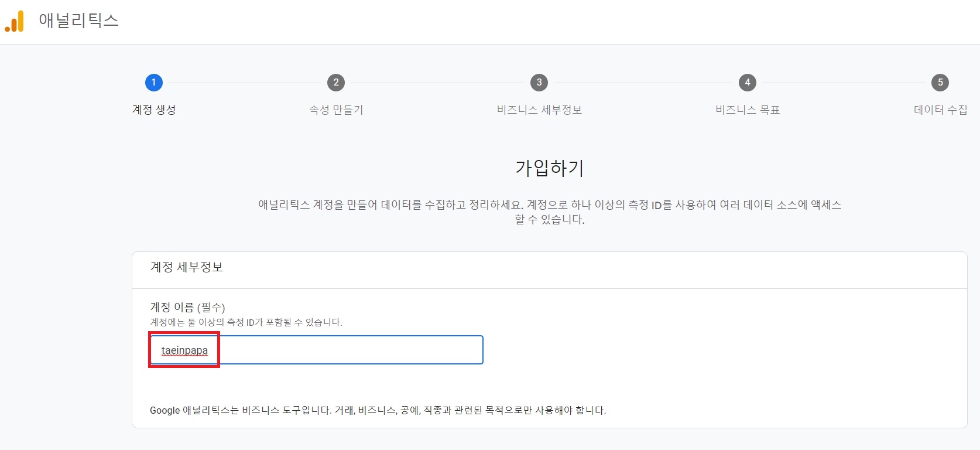980x450 pixels.
Task: Click the 계정 이름 (필수) label
Action: coord(187,307)
